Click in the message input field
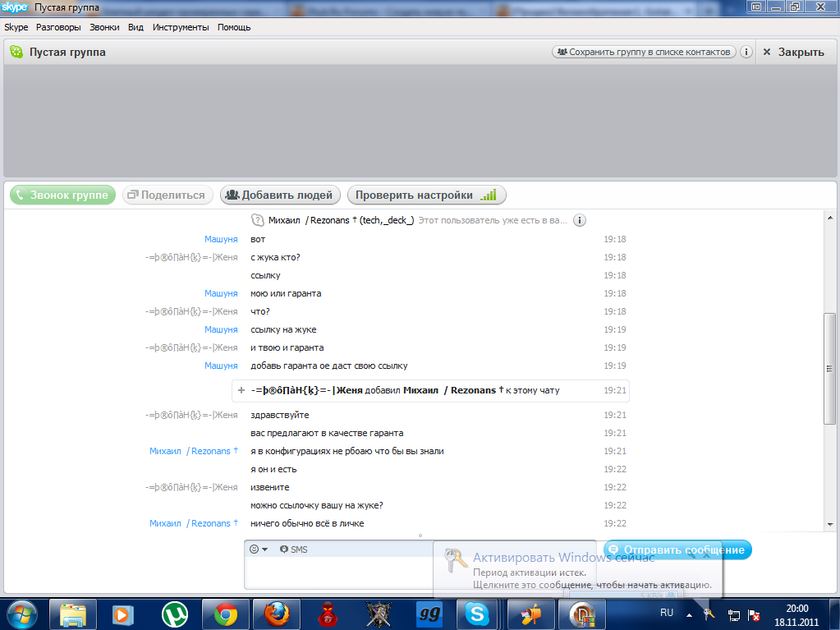 [338, 573]
